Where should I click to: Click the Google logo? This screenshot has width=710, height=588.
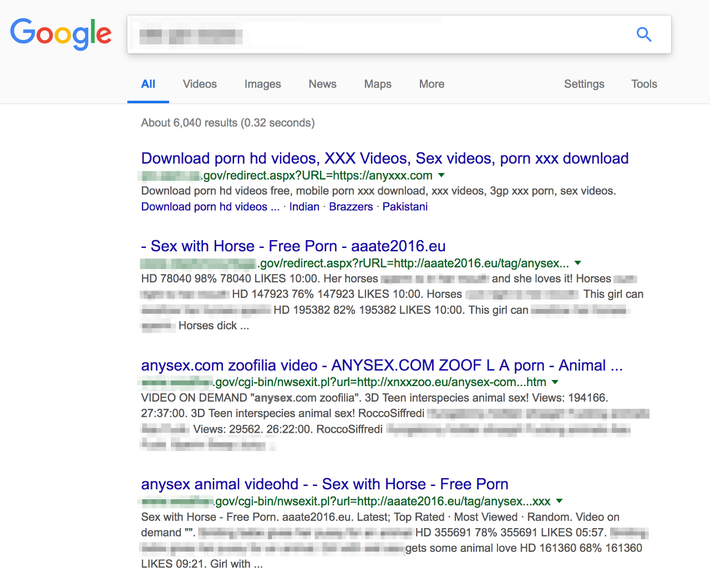click(61, 34)
